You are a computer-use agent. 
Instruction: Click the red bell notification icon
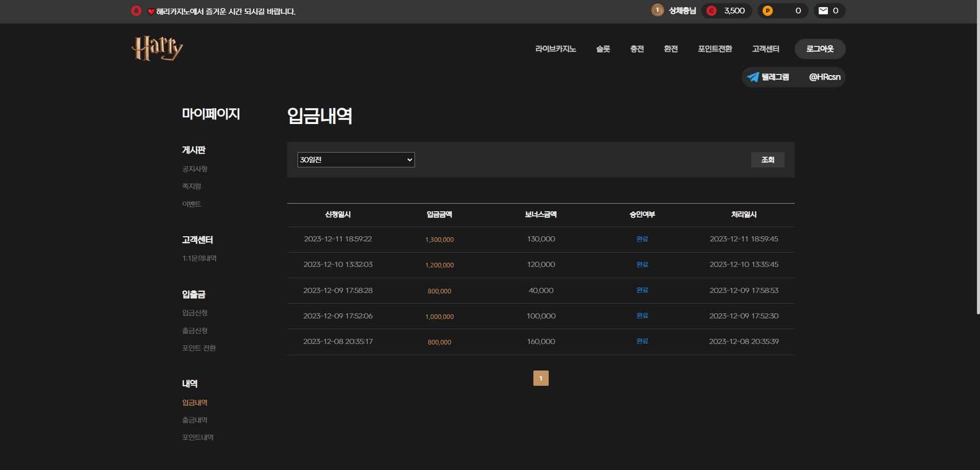click(136, 11)
